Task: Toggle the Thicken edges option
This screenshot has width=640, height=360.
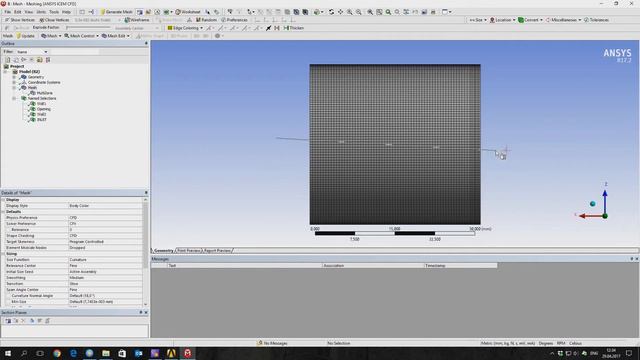Action: coord(294,28)
